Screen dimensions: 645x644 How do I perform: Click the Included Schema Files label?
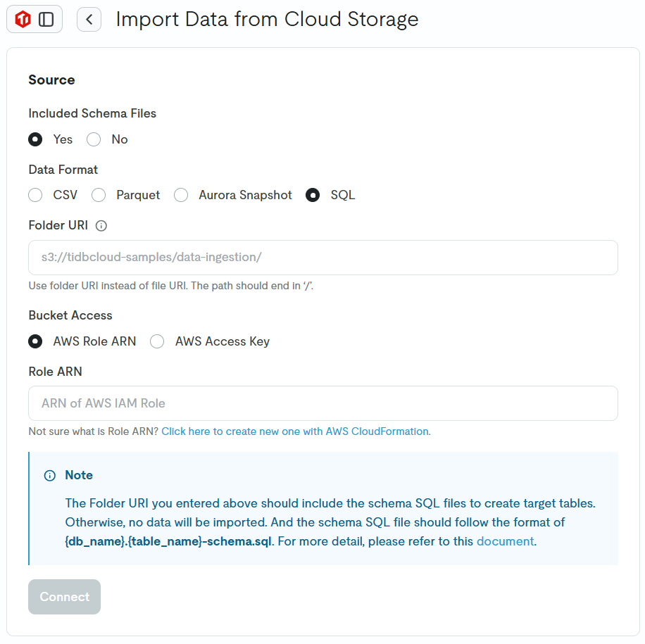(92, 113)
